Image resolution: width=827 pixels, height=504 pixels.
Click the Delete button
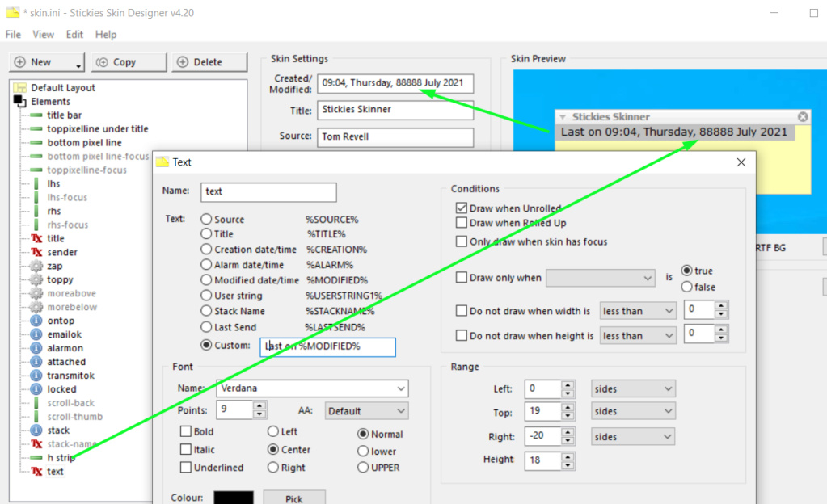tap(209, 62)
